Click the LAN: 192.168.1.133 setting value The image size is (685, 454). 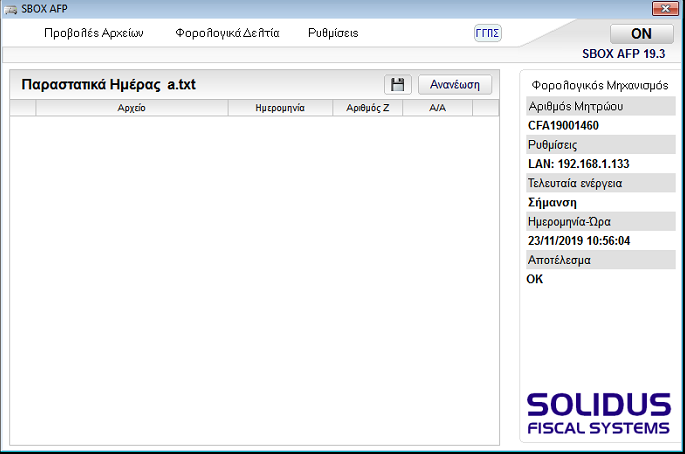click(578, 163)
